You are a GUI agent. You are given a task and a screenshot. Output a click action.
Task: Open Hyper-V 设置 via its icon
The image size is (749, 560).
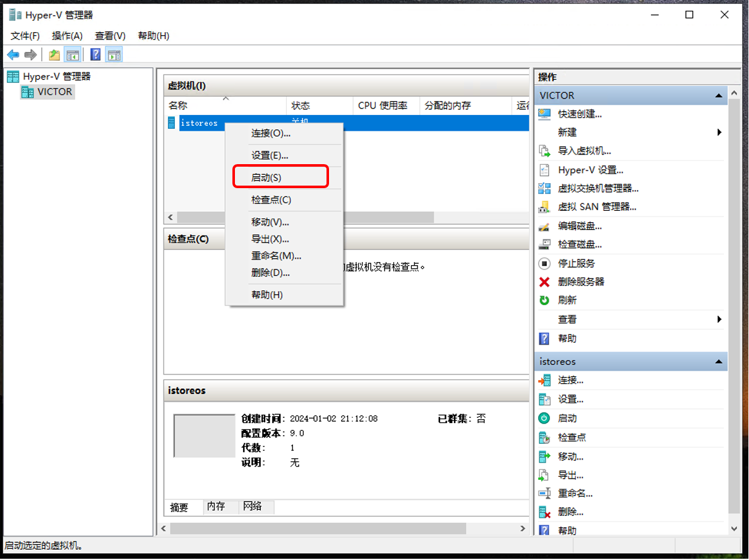[544, 169]
